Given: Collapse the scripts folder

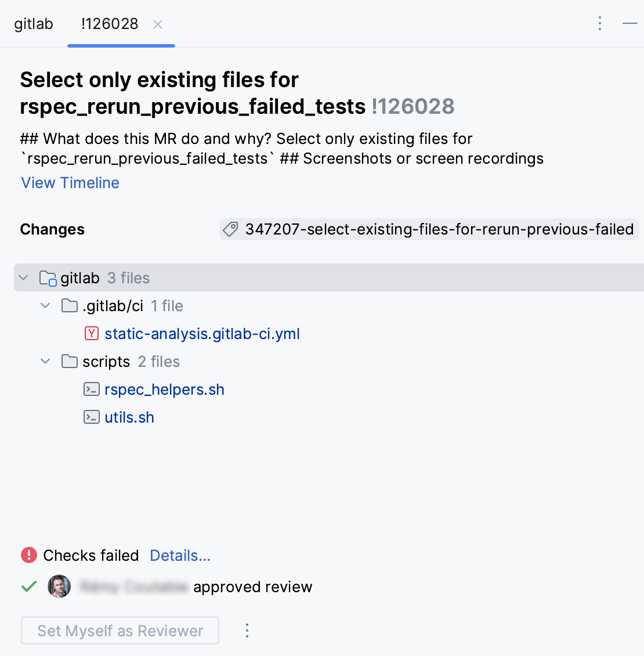Looking at the screenshot, I should click(x=45, y=361).
